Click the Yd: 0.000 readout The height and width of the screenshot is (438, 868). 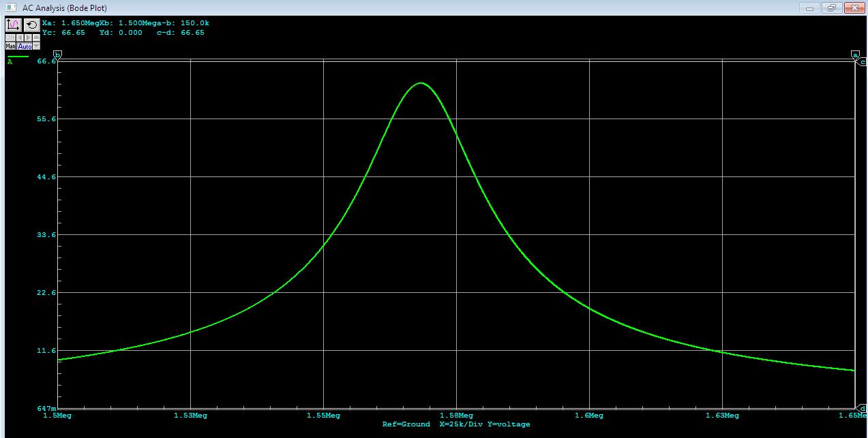[121, 33]
